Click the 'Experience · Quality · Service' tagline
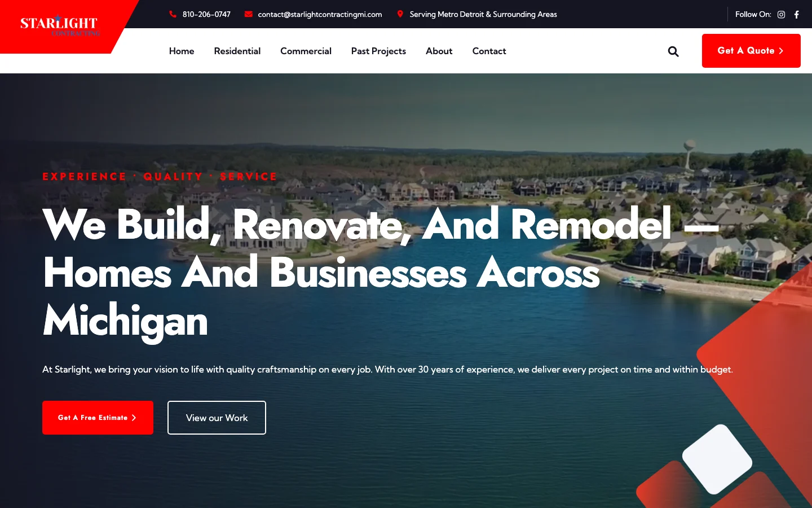 coord(160,177)
